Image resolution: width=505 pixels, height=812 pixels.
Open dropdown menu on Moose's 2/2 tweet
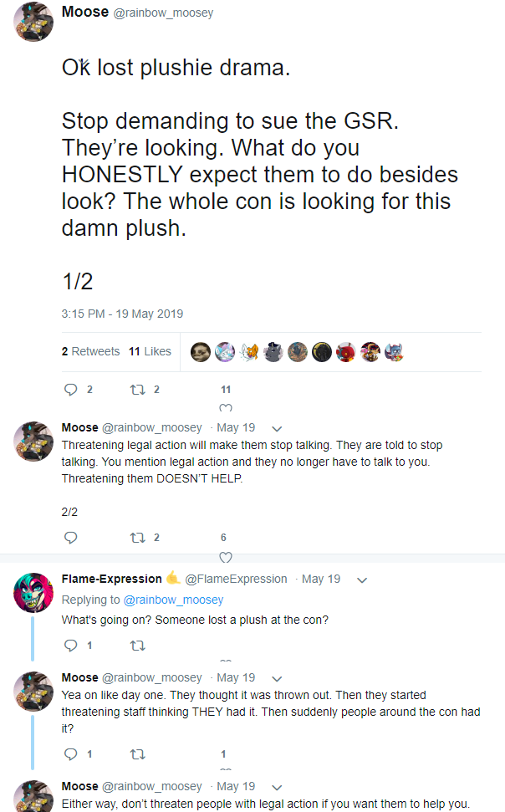click(278, 428)
